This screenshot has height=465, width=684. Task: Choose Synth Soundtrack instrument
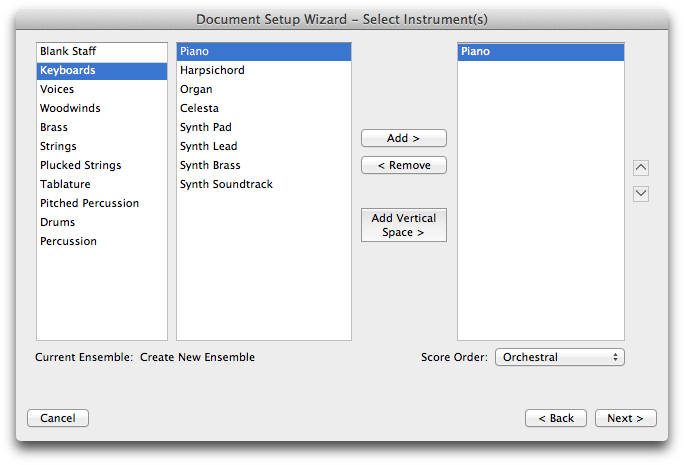point(264,184)
